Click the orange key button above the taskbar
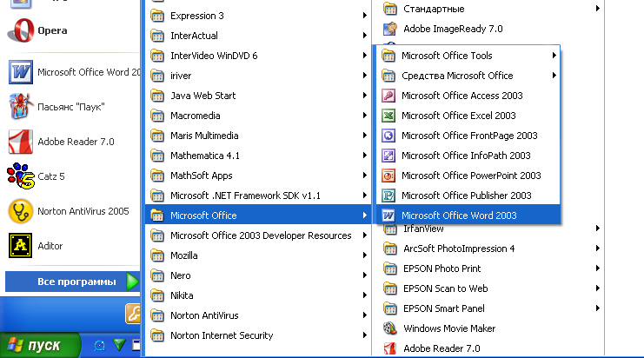The width and height of the screenshot is (644, 358). tap(133, 314)
